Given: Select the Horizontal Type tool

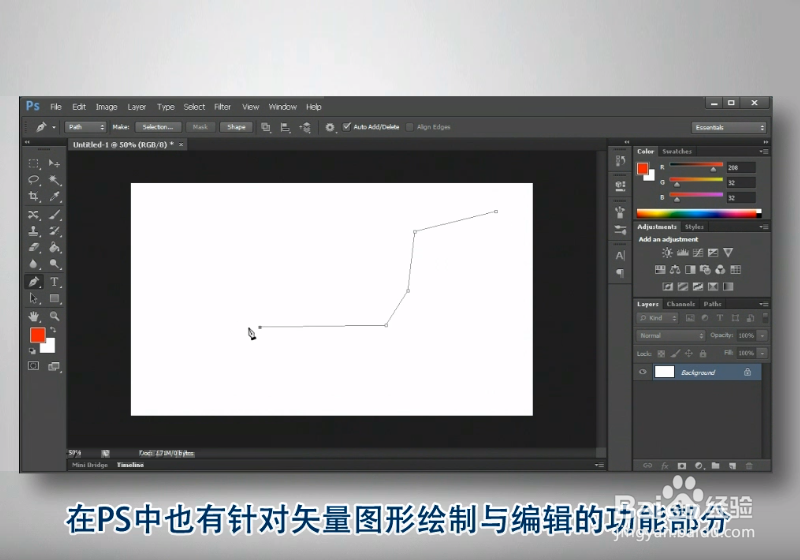Looking at the screenshot, I should tap(54, 282).
